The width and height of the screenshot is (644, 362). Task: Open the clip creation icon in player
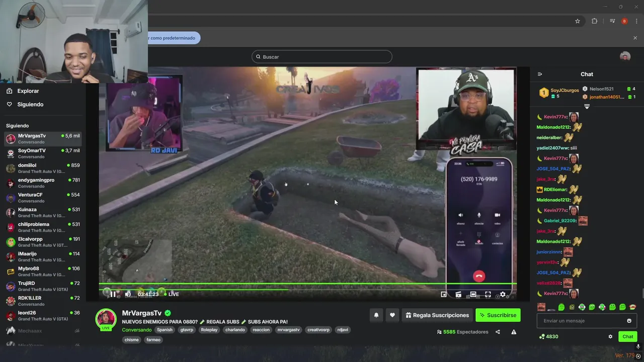point(458,295)
